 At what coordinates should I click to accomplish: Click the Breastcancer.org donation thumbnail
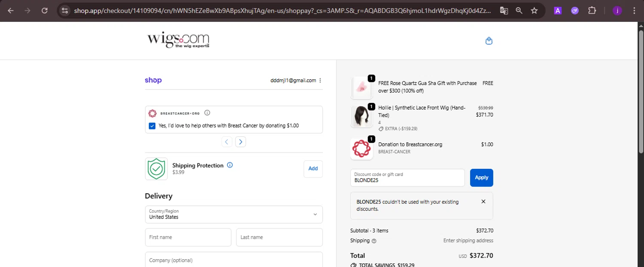point(361,149)
